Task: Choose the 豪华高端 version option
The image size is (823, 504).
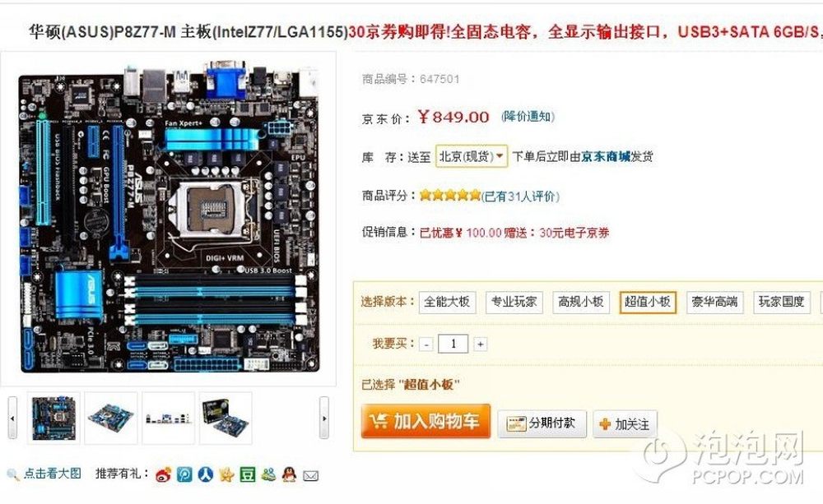Action: click(x=715, y=302)
